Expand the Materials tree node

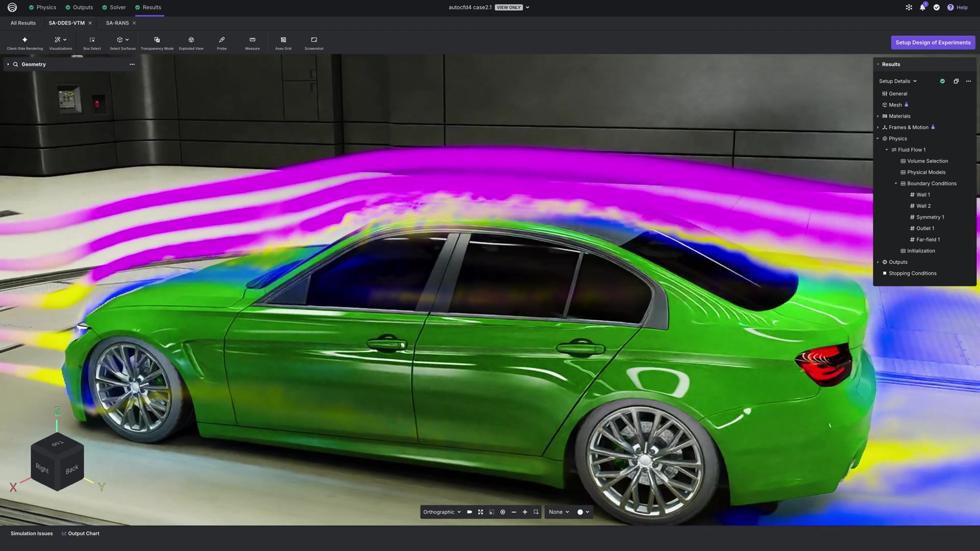click(878, 116)
